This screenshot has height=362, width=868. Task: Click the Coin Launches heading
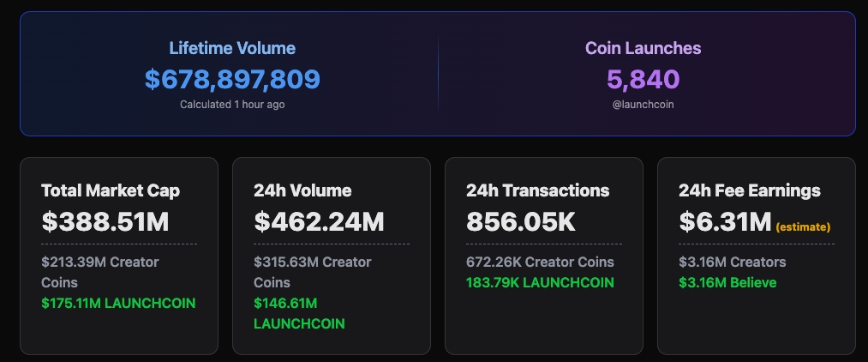[644, 48]
